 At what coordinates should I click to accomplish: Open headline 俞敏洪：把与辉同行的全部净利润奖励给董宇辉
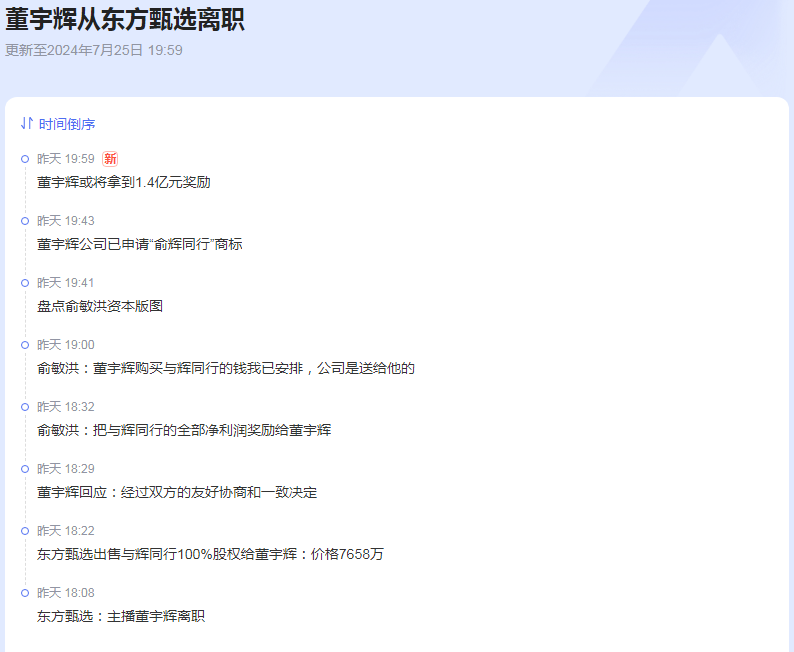pyautogui.click(x=184, y=430)
